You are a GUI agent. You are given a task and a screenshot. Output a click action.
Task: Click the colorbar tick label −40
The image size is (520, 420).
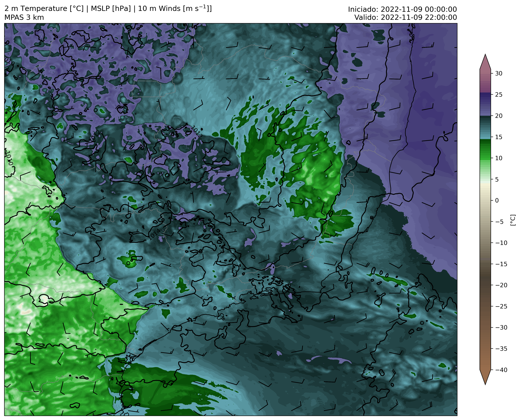tap(501, 370)
